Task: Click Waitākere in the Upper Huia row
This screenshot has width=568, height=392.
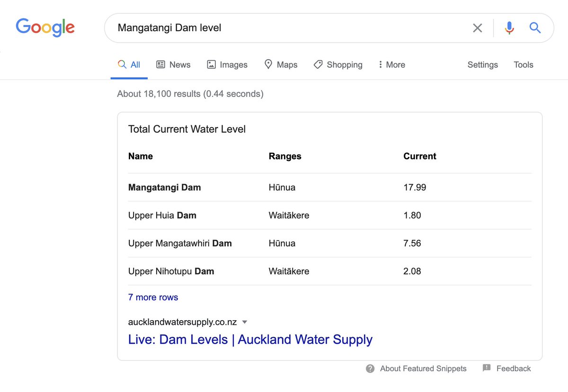Action: pyautogui.click(x=289, y=216)
